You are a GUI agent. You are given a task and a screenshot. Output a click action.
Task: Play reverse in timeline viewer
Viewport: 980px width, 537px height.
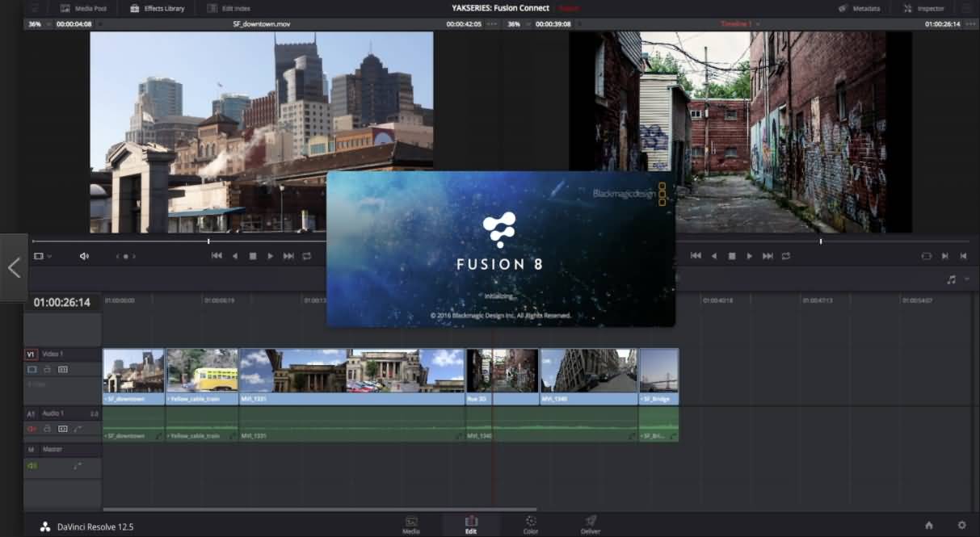pyautogui.click(x=714, y=256)
